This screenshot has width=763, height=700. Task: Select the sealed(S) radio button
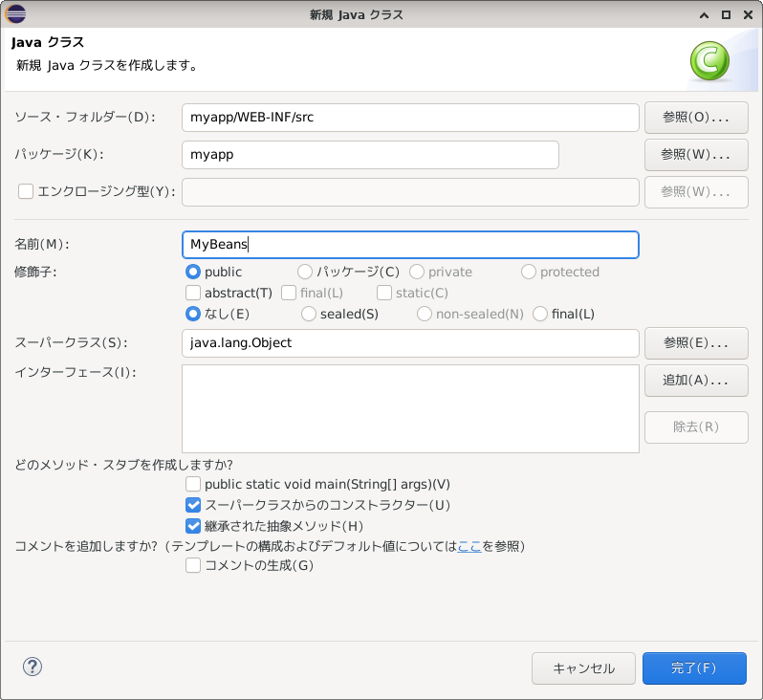point(309,314)
